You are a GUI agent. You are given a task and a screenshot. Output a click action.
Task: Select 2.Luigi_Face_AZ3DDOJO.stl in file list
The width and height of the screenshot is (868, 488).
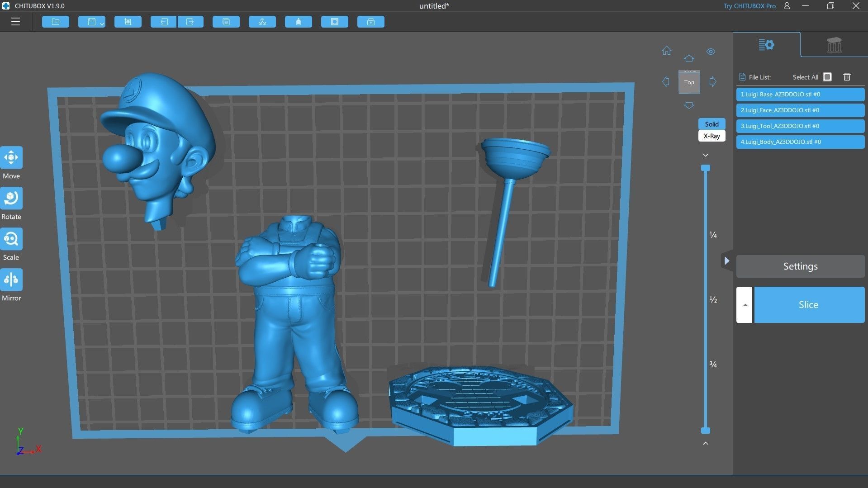pos(800,110)
